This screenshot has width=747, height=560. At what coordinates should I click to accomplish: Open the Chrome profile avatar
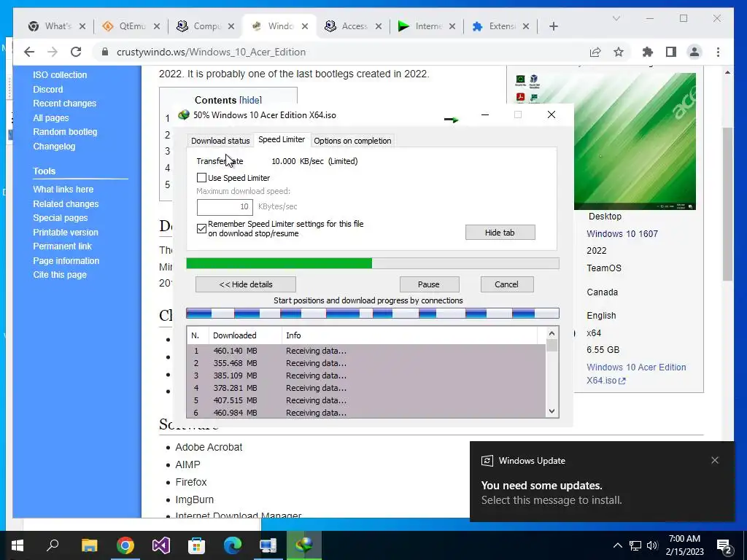(694, 52)
